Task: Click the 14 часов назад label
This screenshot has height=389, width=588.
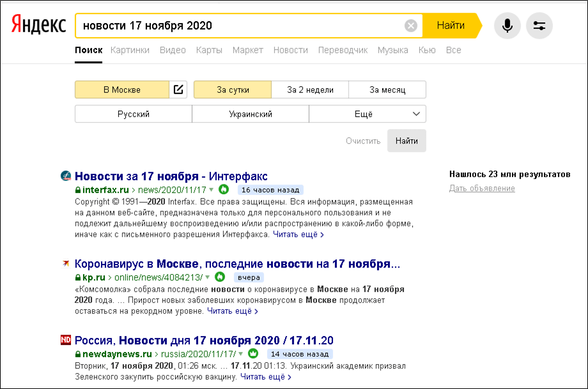Action: pos(300,354)
